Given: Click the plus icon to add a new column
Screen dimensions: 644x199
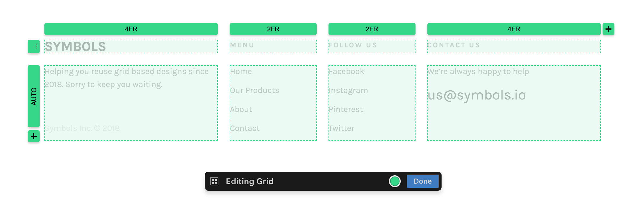Looking at the screenshot, I should pyautogui.click(x=608, y=29).
